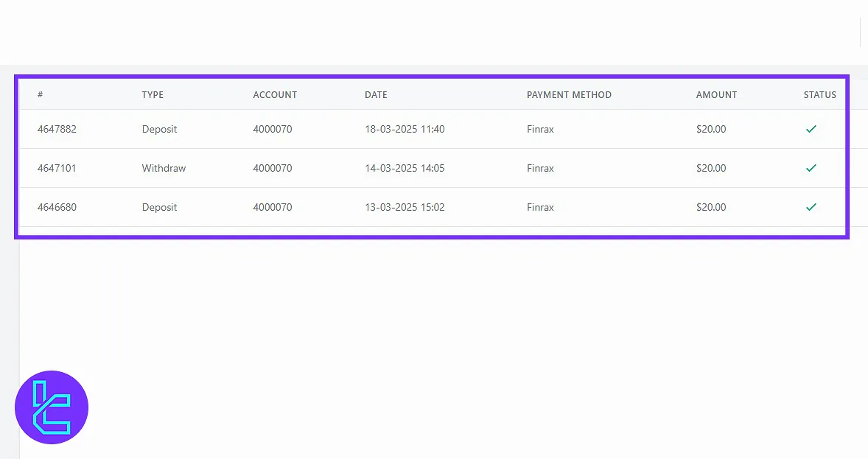
Task: Click the AMOUNT column header
Action: (716, 95)
